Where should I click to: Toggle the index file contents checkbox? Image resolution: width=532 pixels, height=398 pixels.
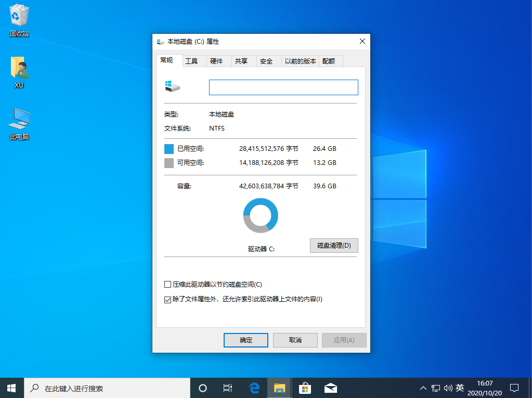(167, 300)
